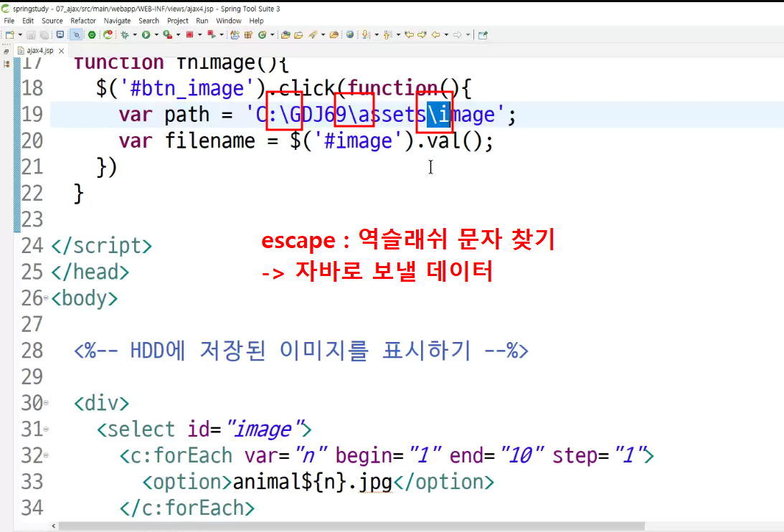Click the Open Task folder icon

[298, 35]
